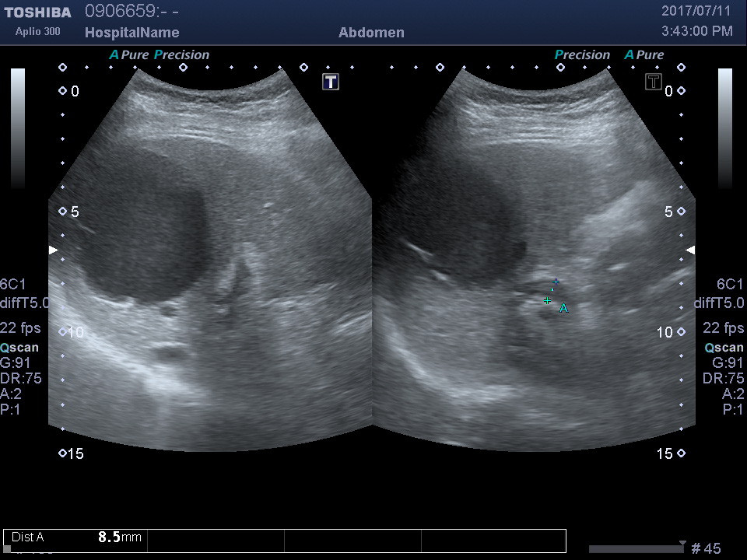This screenshot has width=747, height=560.
Task: Select the patient ID 0906659 field
Action: click(x=122, y=11)
